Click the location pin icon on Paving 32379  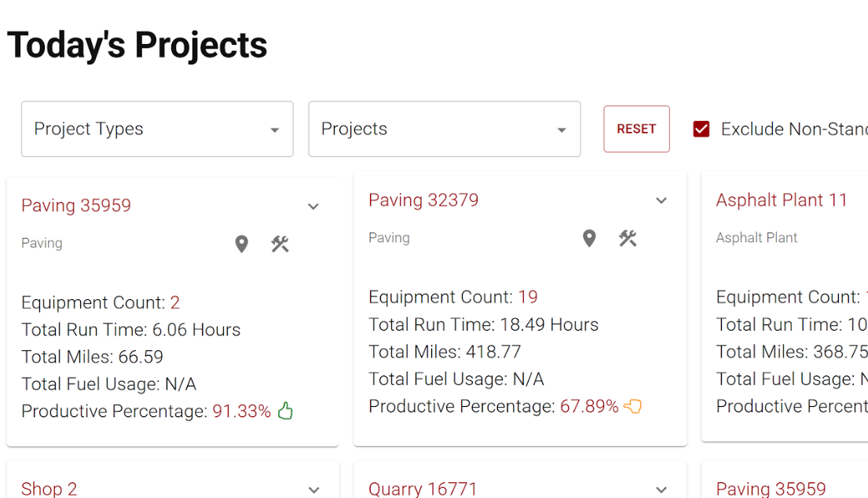tap(589, 238)
